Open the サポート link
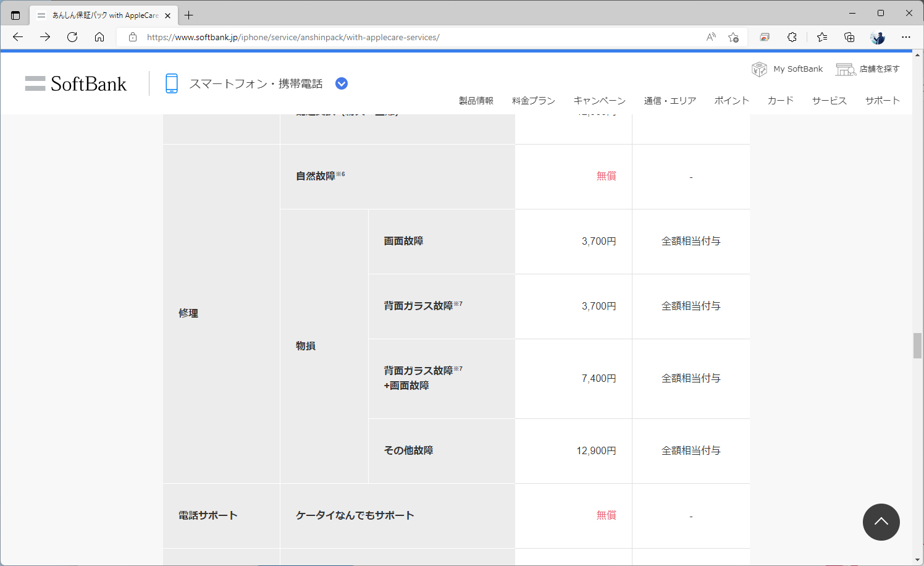 (x=883, y=100)
